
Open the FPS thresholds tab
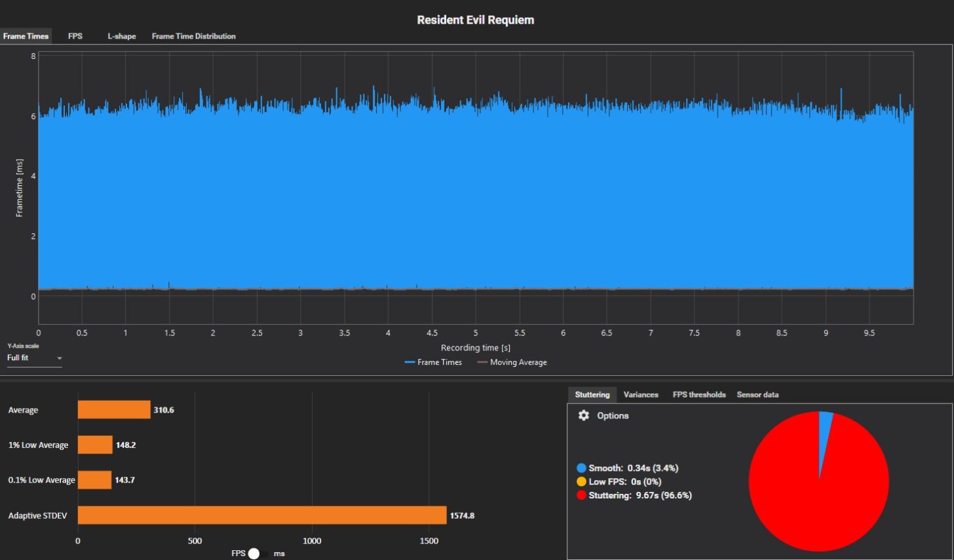point(699,394)
